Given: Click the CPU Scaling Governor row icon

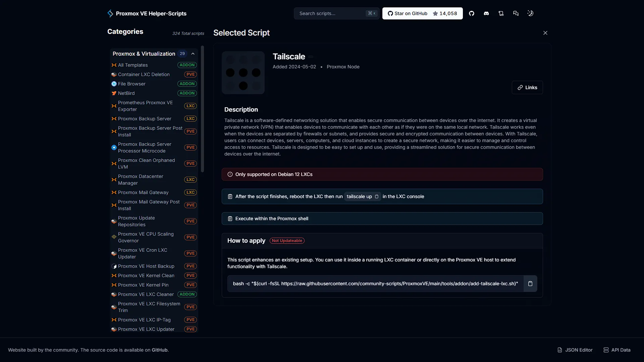Looking at the screenshot, I should pyautogui.click(x=114, y=237).
